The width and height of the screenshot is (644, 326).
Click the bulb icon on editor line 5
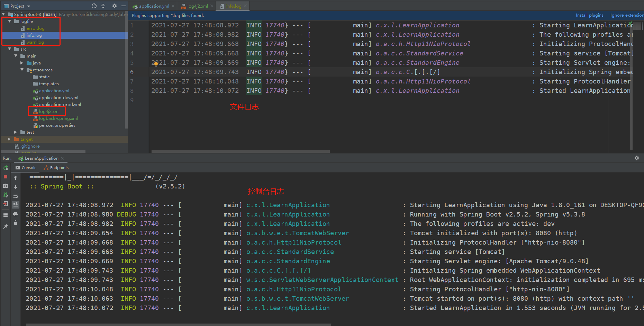click(x=156, y=64)
